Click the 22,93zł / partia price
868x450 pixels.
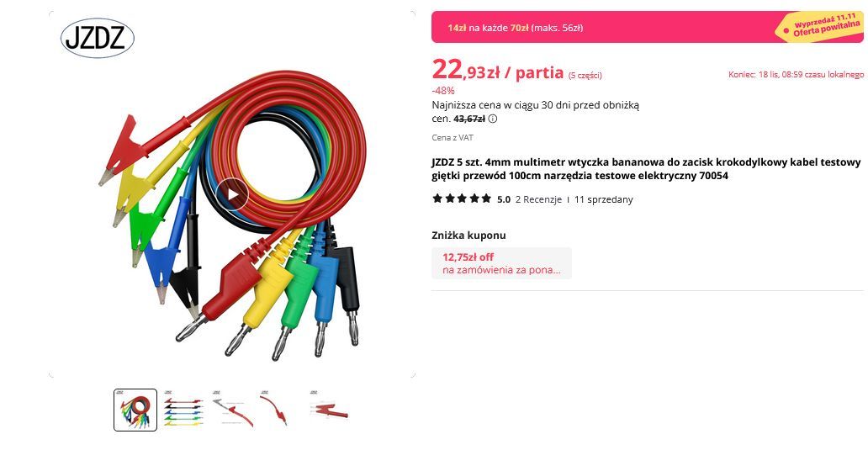point(498,71)
